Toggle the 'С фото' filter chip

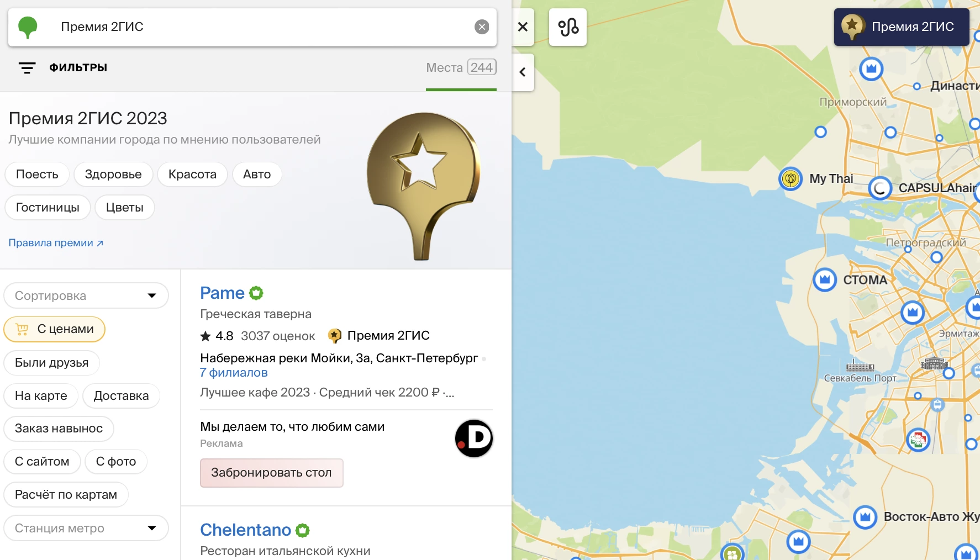[115, 462]
